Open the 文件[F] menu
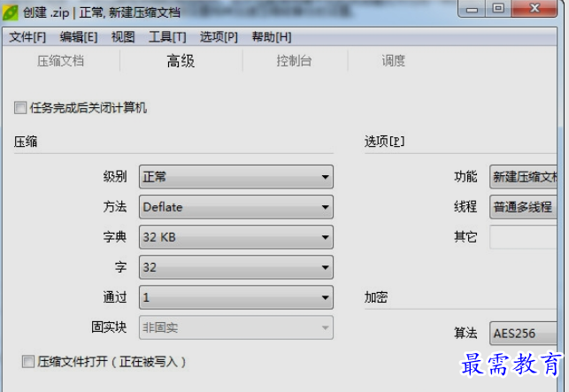569x392 pixels. click(x=27, y=37)
